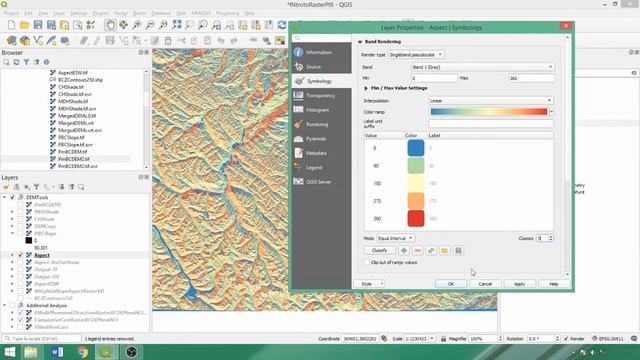Open the Raster menu in the menu bar
The width and height of the screenshot is (640, 360).
(x=139, y=13)
